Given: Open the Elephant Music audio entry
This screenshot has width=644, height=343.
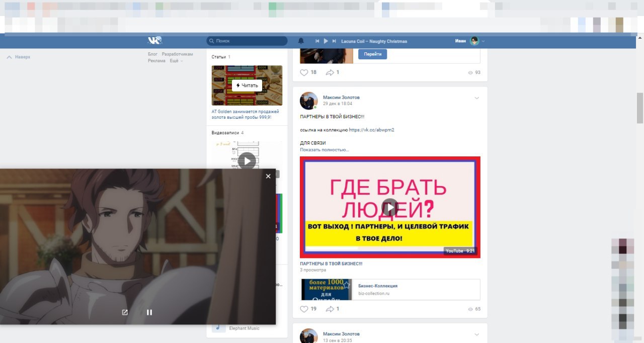Looking at the screenshot, I should coord(244,328).
